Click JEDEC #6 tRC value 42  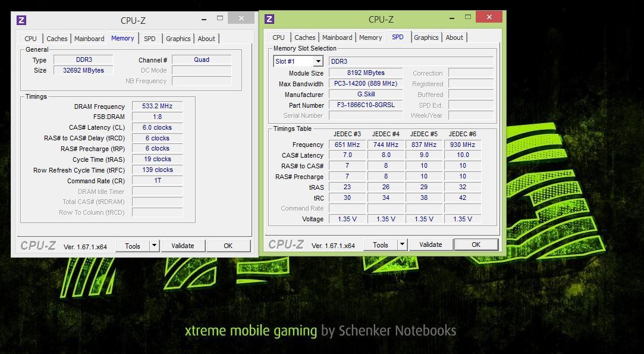pyautogui.click(x=463, y=198)
